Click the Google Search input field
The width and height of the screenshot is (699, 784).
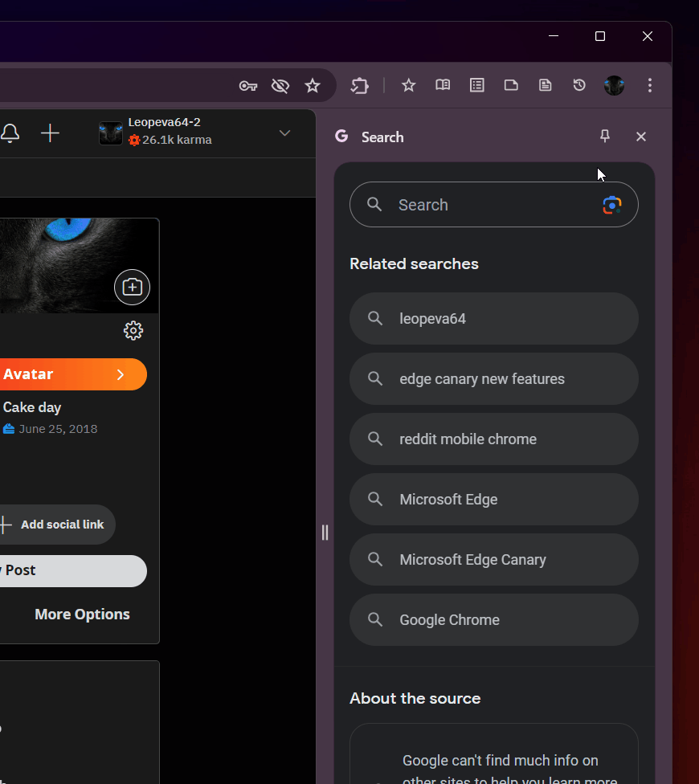482,205
